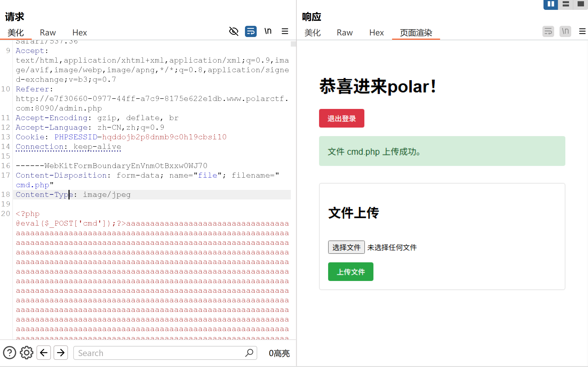Select combined tabbed layout icon
This screenshot has height=367, width=588.
581,4
